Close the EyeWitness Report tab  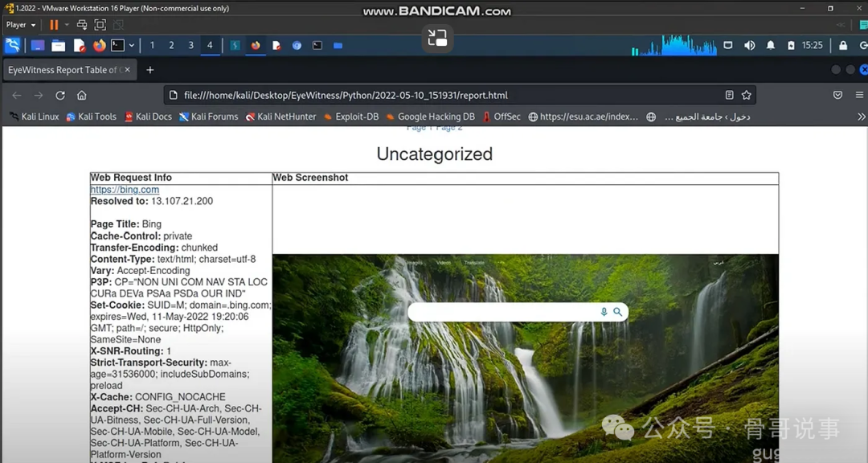click(x=127, y=70)
